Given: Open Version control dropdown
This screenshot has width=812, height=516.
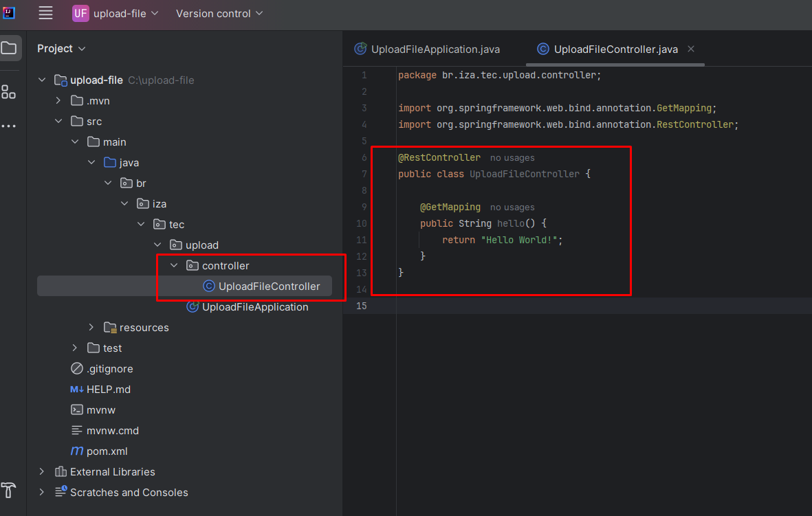Looking at the screenshot, I should 219,14.
